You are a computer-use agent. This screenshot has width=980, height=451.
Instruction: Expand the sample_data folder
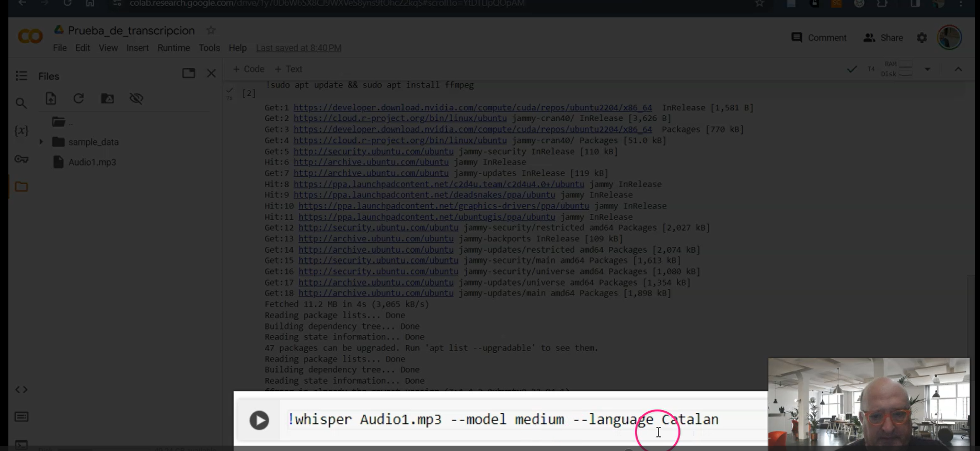point(41,142)
